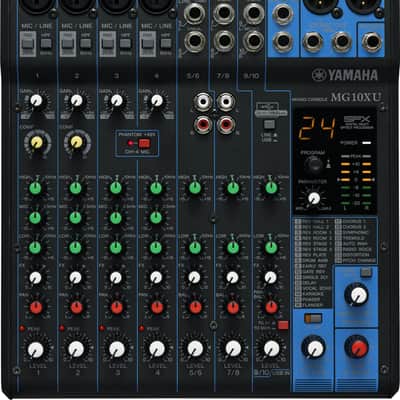Click the white knob below gray FX button
This screenshot has width=400, height=400.
(x=358, y=295)
